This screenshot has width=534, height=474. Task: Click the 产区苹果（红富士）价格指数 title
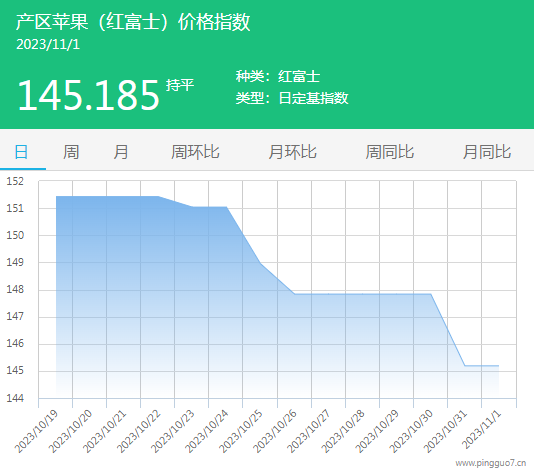coord(133,22)
